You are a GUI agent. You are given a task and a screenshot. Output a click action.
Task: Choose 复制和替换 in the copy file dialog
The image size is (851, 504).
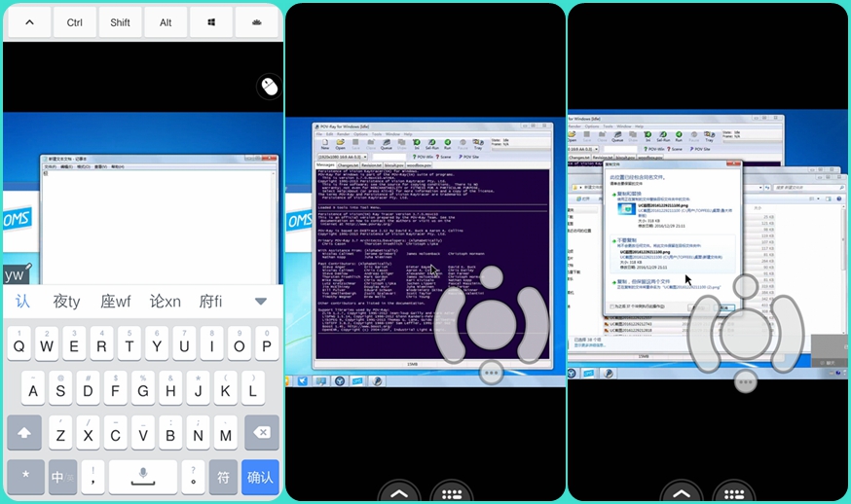tap(629, 194)
